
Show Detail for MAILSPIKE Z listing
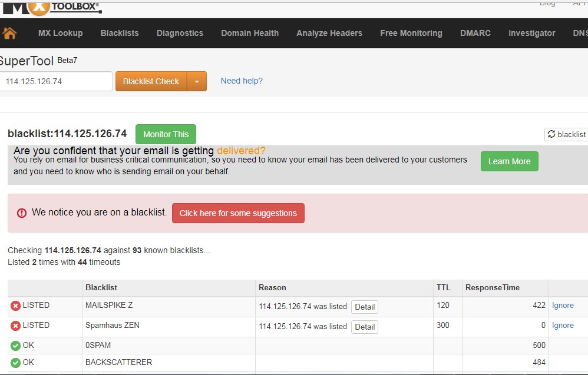pos(365,307)
